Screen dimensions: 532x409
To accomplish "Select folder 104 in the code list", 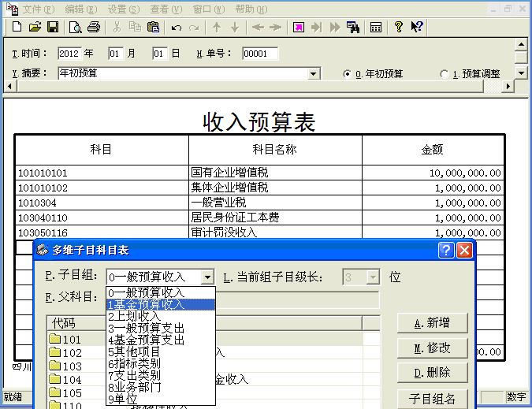I will tap(65, 380).
